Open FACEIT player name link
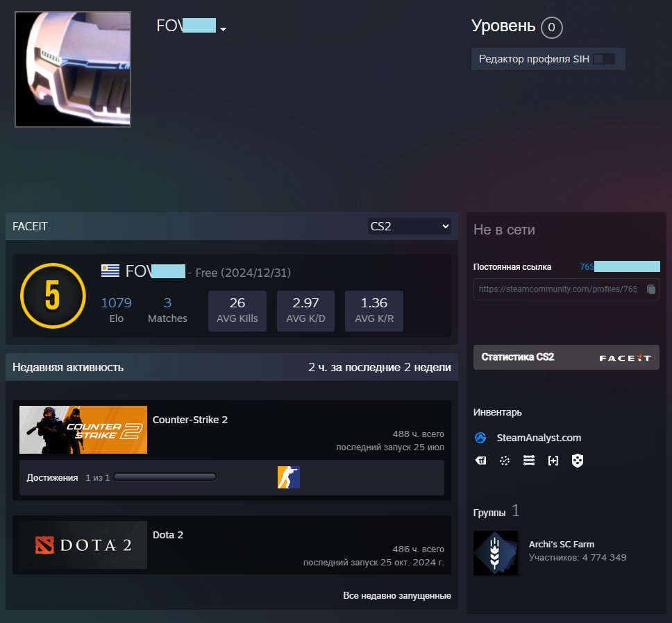The image size is (672, 623). click(155, 271)
